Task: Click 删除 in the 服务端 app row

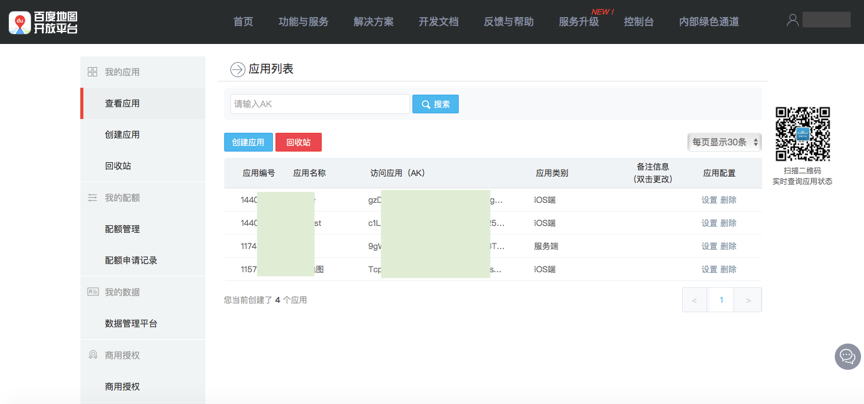Action: pos(728,246)
